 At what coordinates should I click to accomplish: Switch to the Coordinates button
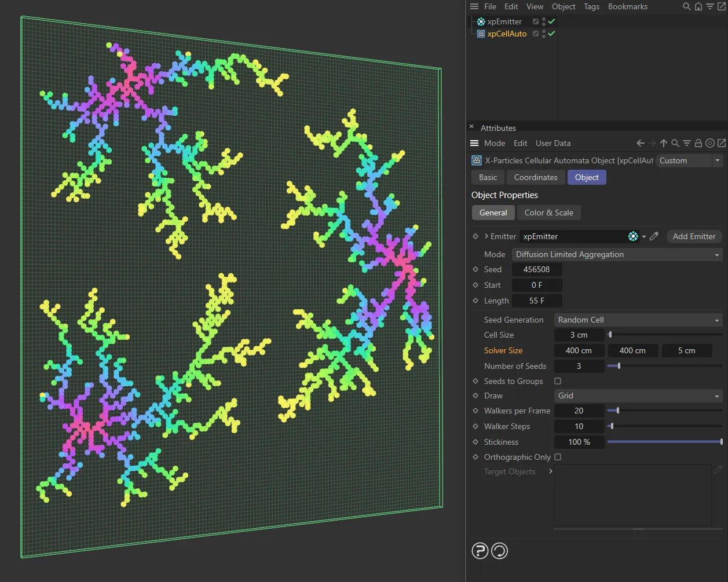pyautogui.click(x=535, y=177)
